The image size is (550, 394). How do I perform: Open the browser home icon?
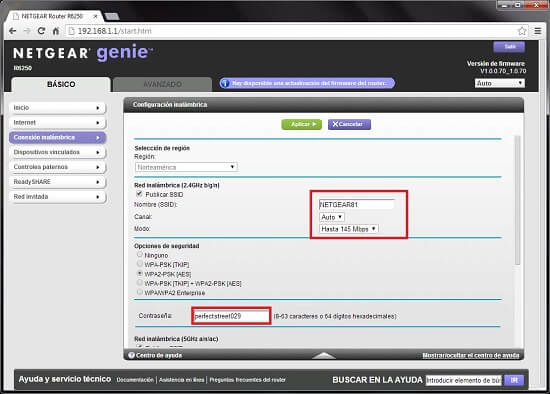pos(56,31)
